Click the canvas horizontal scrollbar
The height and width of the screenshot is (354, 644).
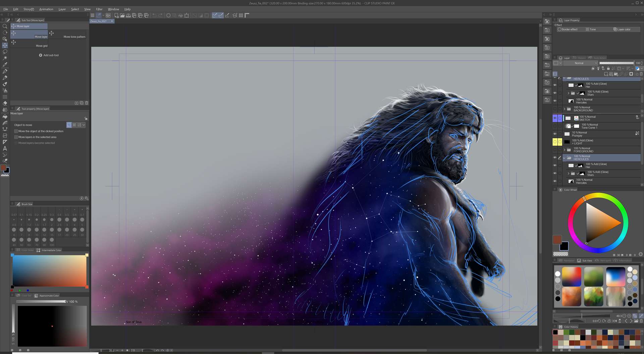click(x=354, y=350)
